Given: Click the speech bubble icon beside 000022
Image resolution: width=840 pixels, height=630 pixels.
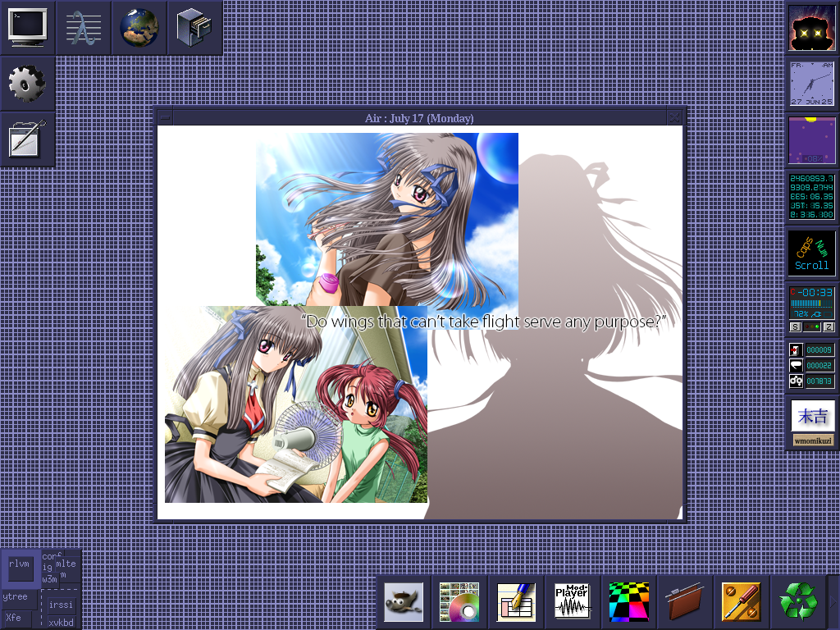Looking at the screenshot, I should [x=796, y=365].
